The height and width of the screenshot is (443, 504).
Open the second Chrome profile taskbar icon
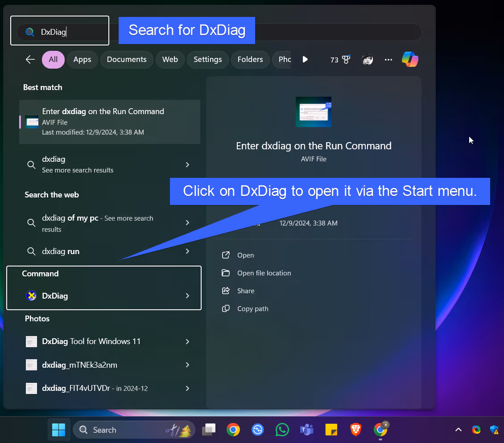[380, 429]
